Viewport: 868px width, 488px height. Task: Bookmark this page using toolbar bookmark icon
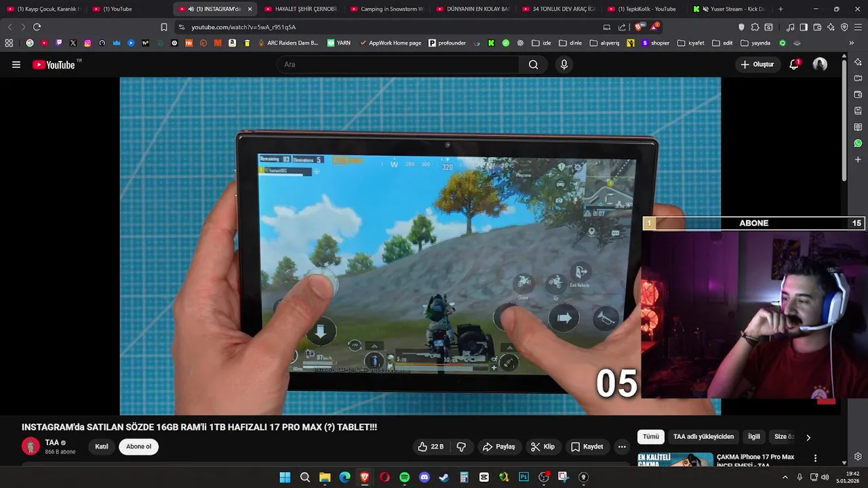(x=163, y=27)
